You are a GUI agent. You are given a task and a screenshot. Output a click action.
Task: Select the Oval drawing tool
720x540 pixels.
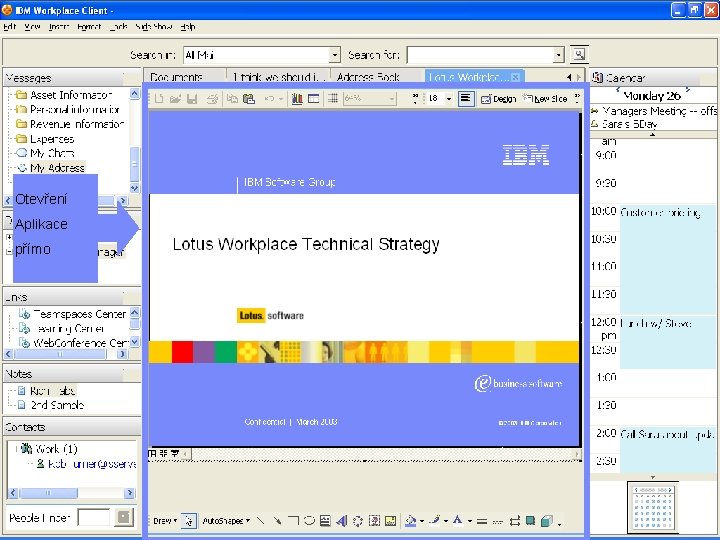click(x=309, y=520)
